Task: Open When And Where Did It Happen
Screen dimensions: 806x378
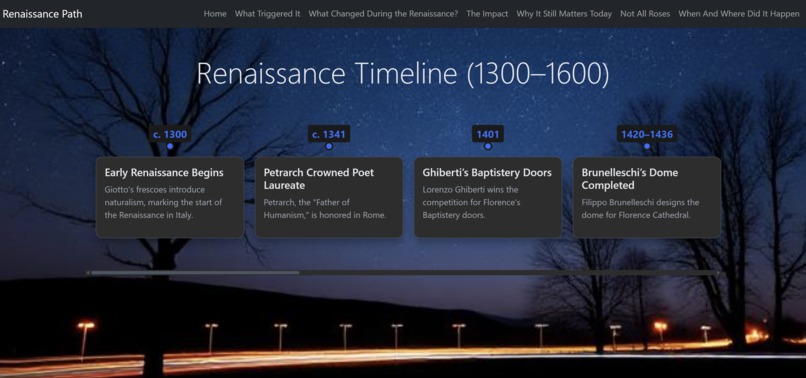Action: [739, 14]
